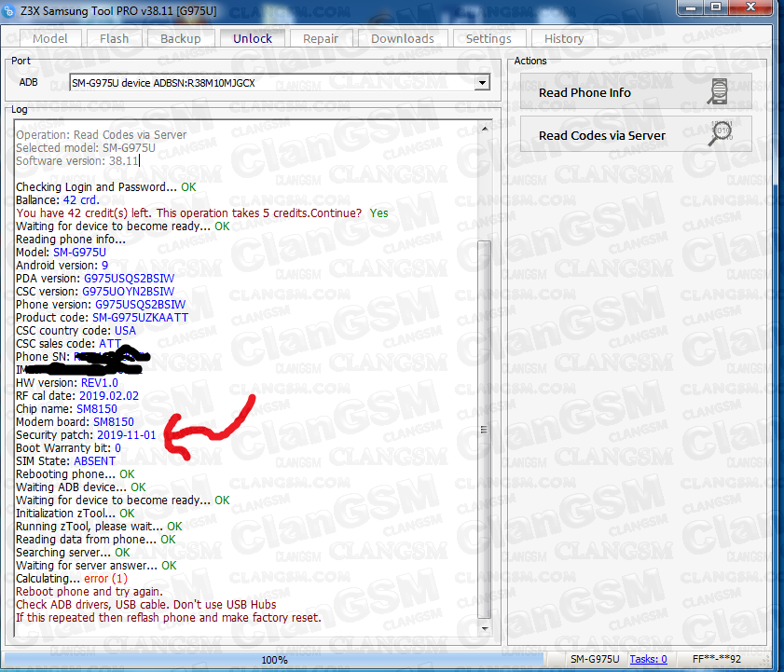Open the Model tab
This screenshot has height=672, width=784.
click(x=50, y=38)
